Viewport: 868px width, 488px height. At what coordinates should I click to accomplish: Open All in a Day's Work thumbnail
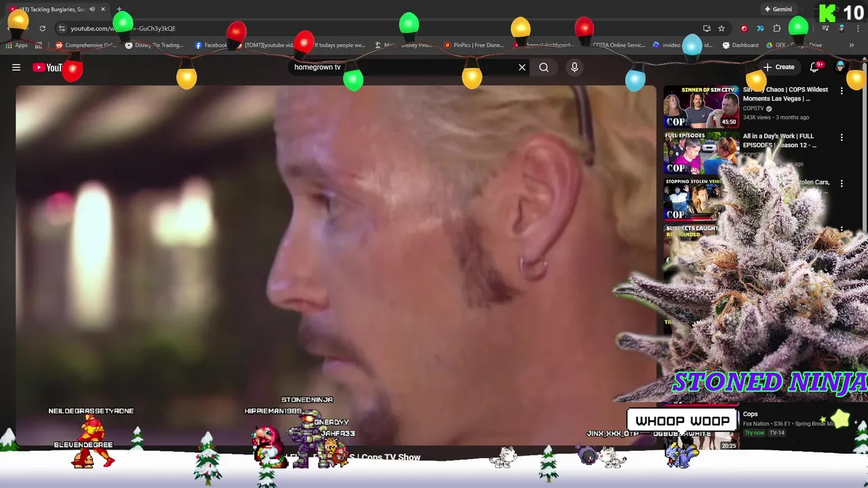[x=701, y=153]
